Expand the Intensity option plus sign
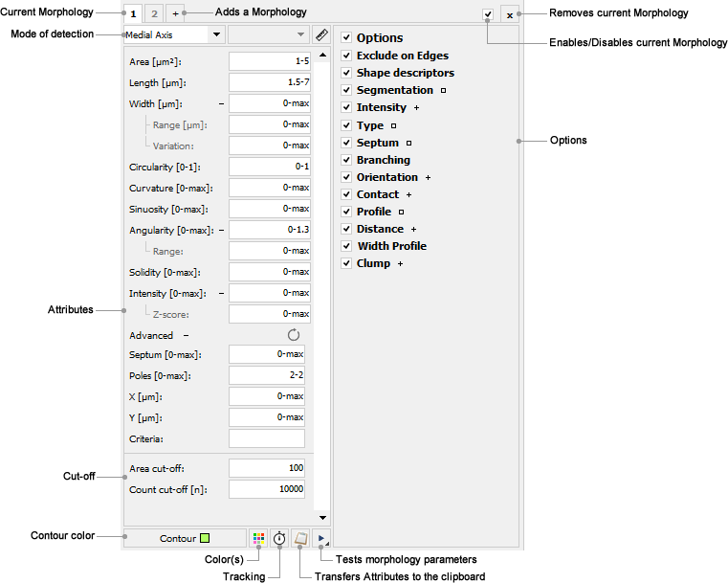This screenshot has height=583, width=728. tap(417, 108)
